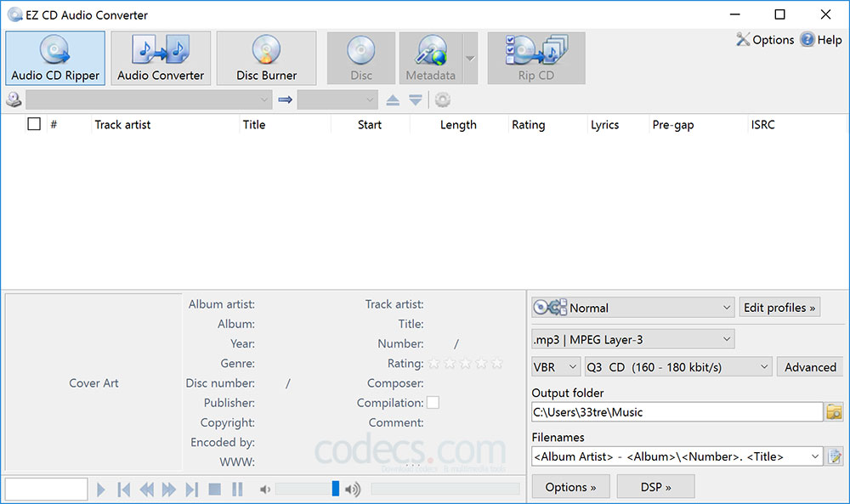Skip to previous track

123,490
